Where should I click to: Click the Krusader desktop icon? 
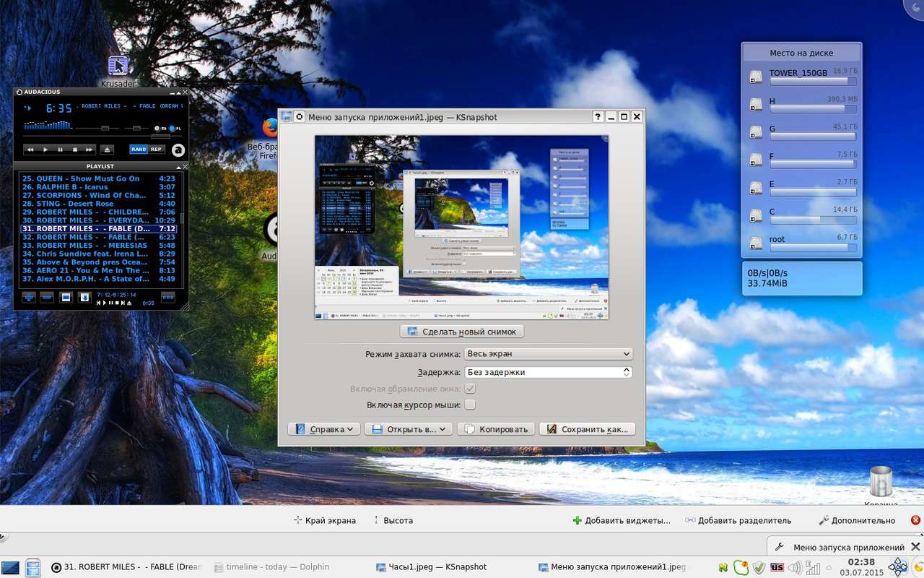[118, 66]
